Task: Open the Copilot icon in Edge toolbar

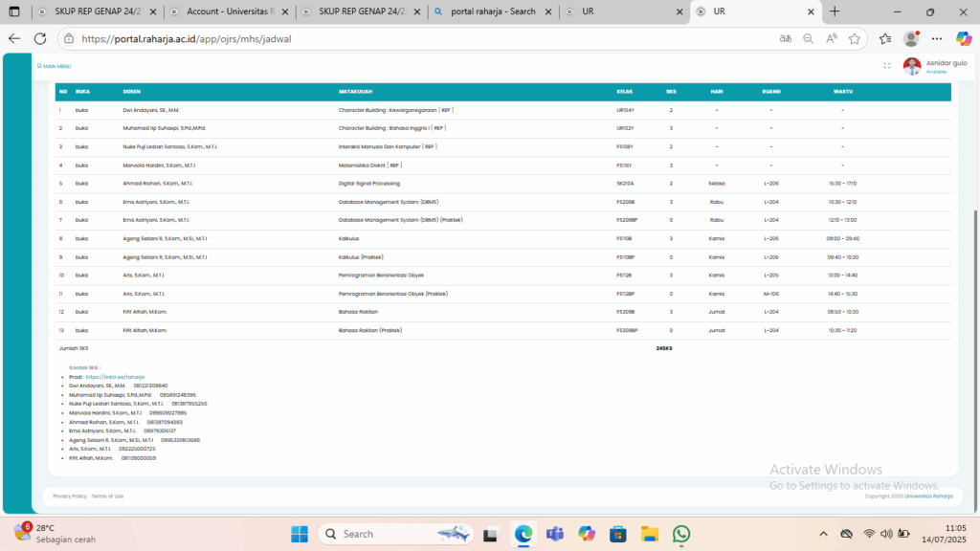Action: [964, 39]
